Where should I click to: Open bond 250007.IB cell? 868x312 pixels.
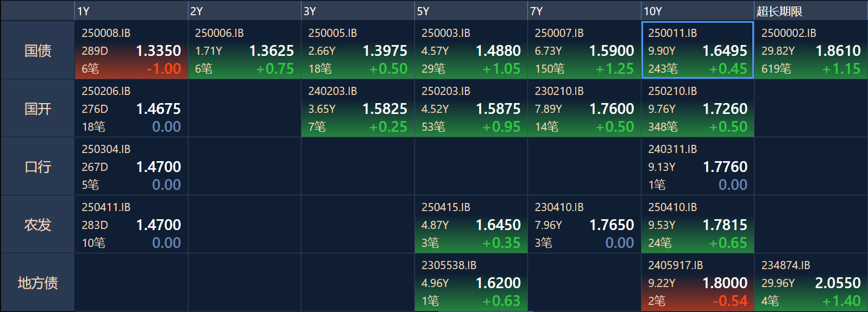(584, 50)
